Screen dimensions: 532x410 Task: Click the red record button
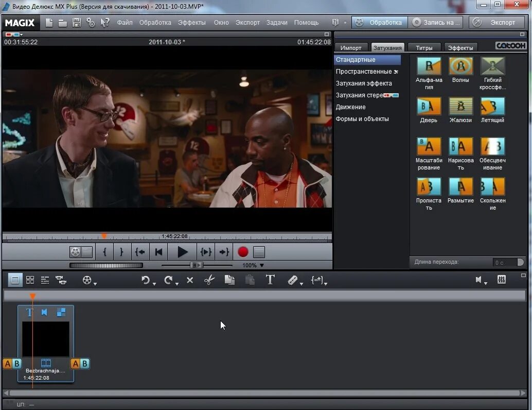pyautogui.click(x=243, y=252)
